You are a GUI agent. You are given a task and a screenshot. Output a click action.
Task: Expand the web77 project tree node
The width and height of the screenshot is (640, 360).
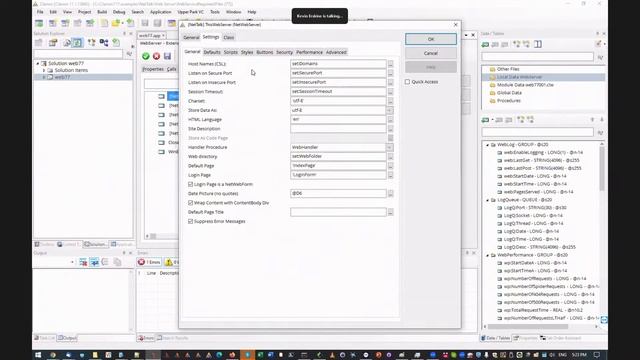click(x=44, y=77)
